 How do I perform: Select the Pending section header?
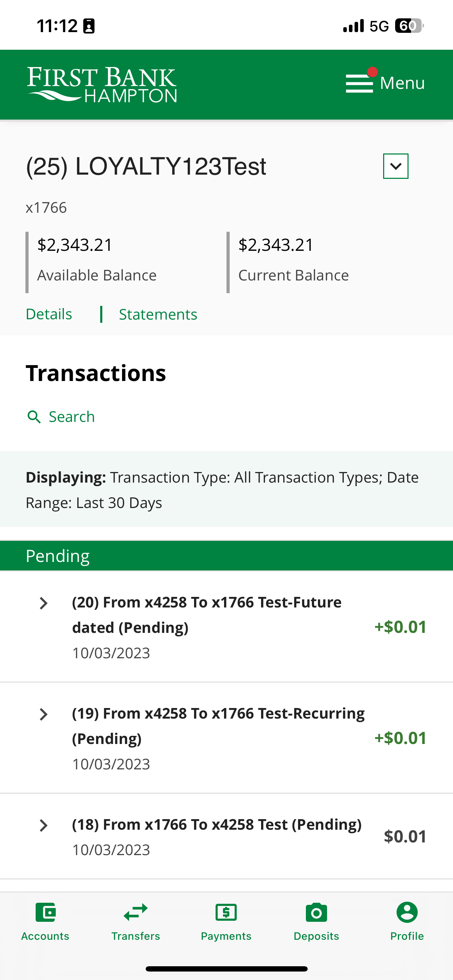click(x=226, y=556)
